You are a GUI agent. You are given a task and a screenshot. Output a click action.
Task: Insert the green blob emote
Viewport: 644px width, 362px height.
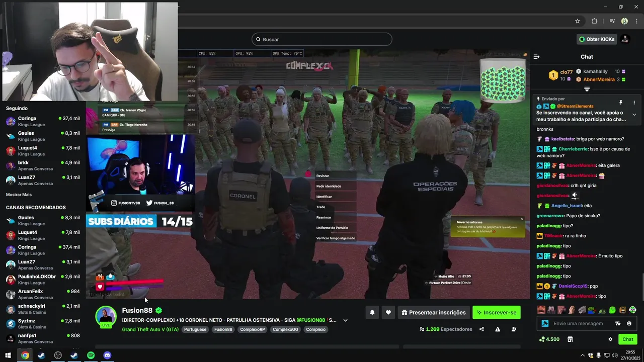[x=612, y=310]
